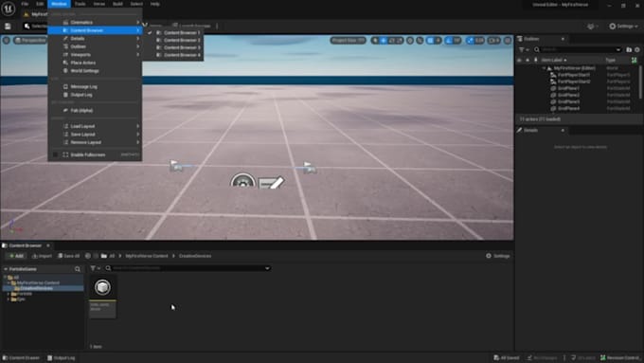Viewport: 644px width, 363px height.
Task: Open the Settings dropdown in toolbar
Action: [623, 27]
